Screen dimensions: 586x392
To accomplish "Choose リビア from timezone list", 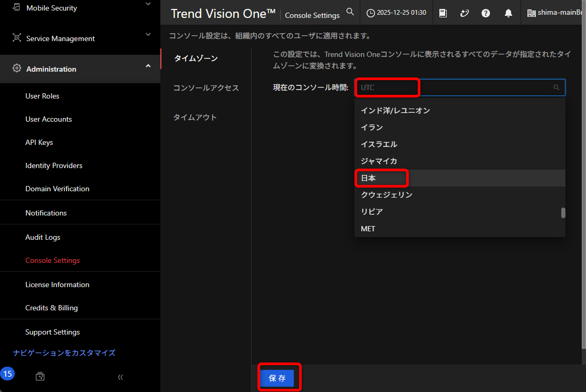I will coord(460,212).
